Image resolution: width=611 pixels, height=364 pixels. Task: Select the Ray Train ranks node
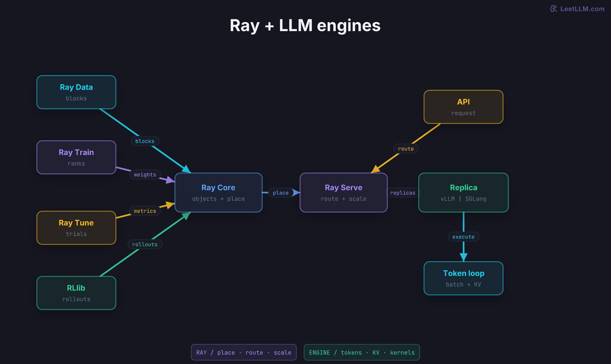point(76,157)
